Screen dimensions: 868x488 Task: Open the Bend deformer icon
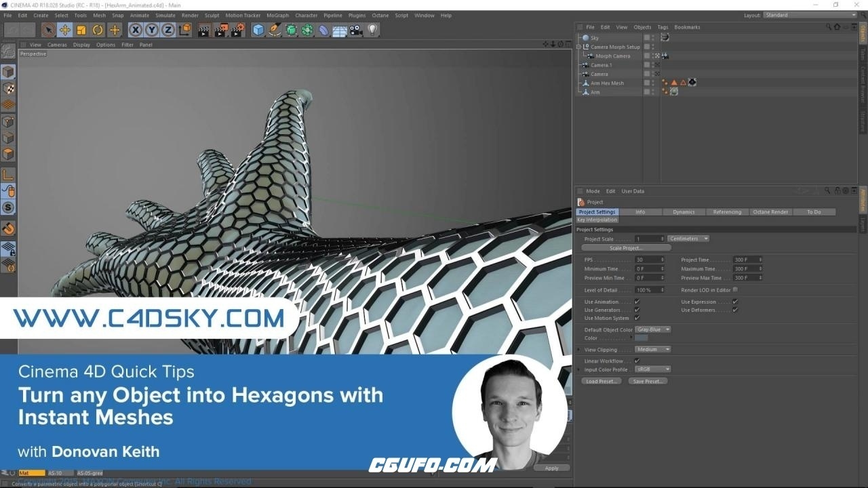pos(323,30)
